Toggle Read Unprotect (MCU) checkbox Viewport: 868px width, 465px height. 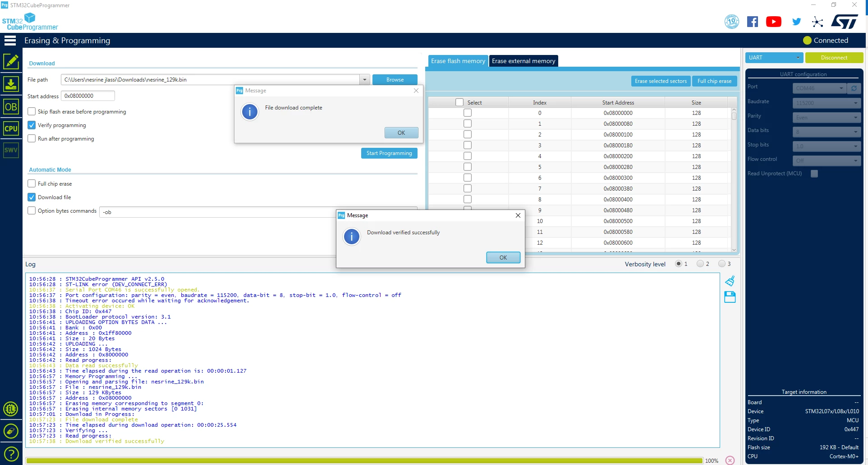pos(814,173)
